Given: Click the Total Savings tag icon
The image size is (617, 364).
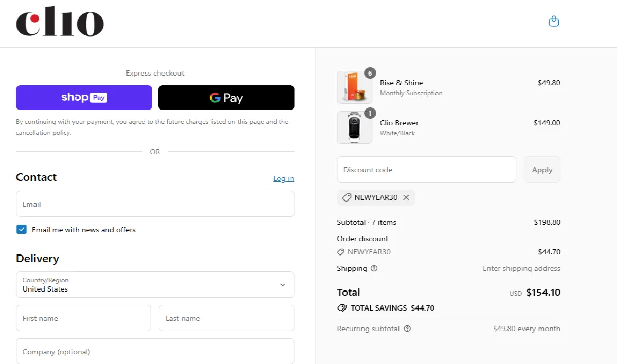Looking at the screenshot, I should point(341,308).
